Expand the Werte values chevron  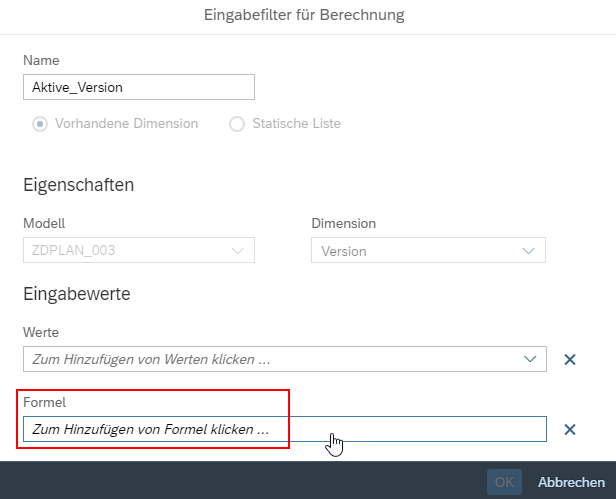click(530, 359)
